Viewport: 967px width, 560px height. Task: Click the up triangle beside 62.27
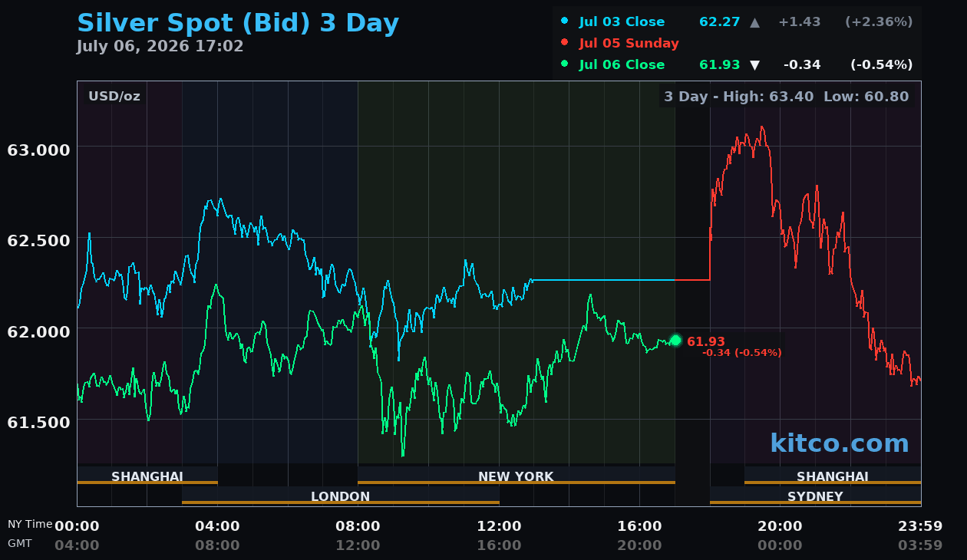754,22
